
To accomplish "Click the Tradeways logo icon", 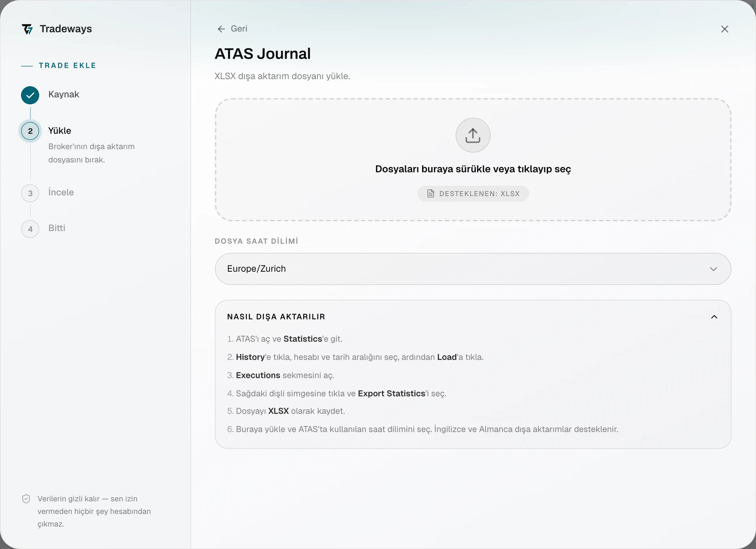I will 28,29.
